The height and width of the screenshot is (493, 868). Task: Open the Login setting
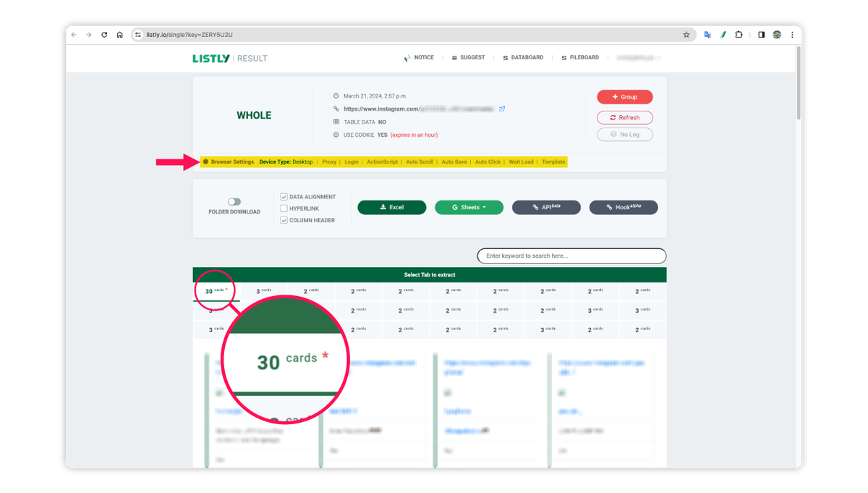(x=352, y=161)
